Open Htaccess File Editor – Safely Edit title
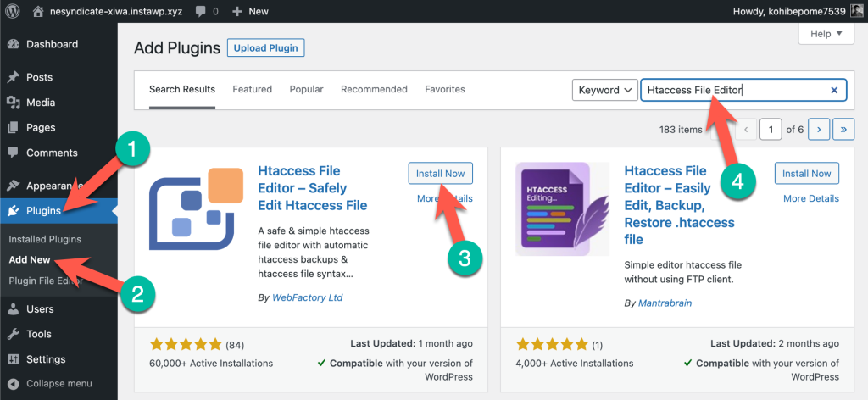 [x=313, y=188]
